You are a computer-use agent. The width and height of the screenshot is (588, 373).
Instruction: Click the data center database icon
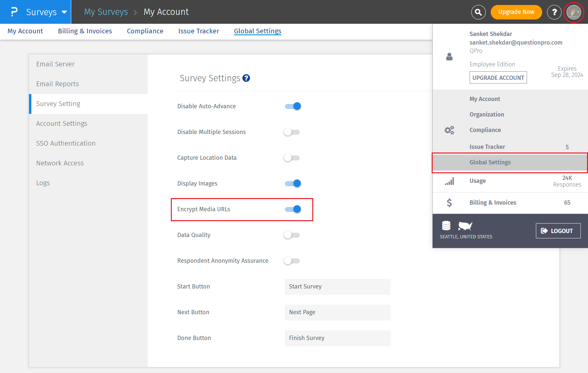[x=446, y=226]
